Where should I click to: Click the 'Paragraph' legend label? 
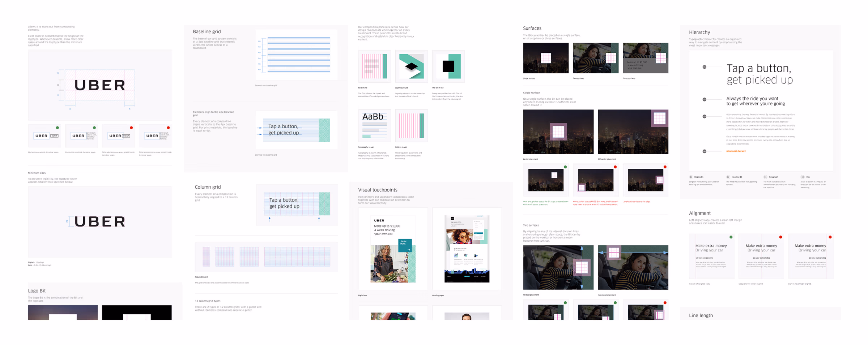pyautogui.click(x=773, y=177)
